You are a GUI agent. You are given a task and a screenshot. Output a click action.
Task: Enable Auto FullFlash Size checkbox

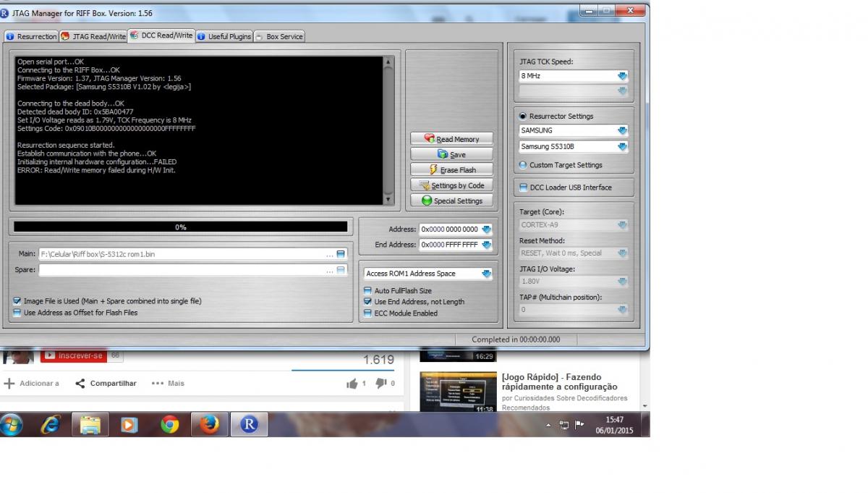(367, 291)
